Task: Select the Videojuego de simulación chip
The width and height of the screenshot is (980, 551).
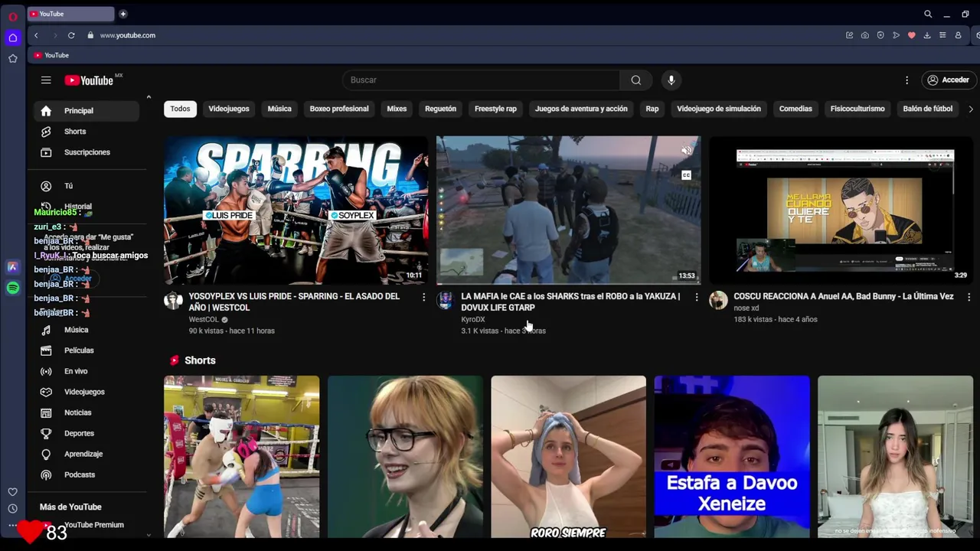Action: point(719,109)
